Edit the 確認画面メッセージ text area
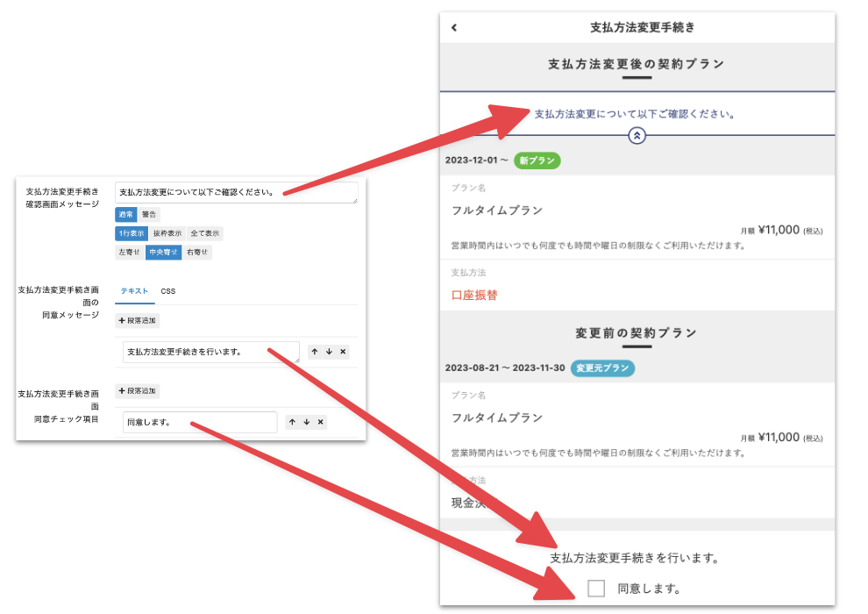Image resolution: width=868 pixels, height=614 pixels. pyautogui.click(x=235, y=193)
